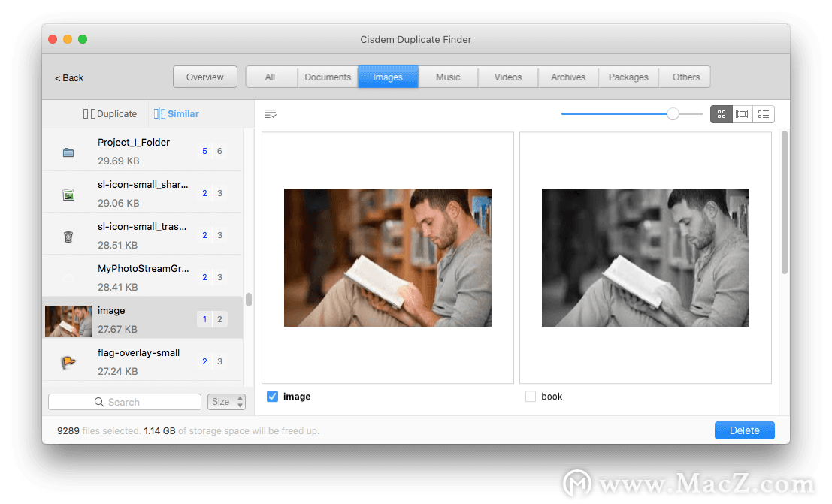Focus the Search input field
The height and width of the screenshot is (504, 832).
coord(125,402)
